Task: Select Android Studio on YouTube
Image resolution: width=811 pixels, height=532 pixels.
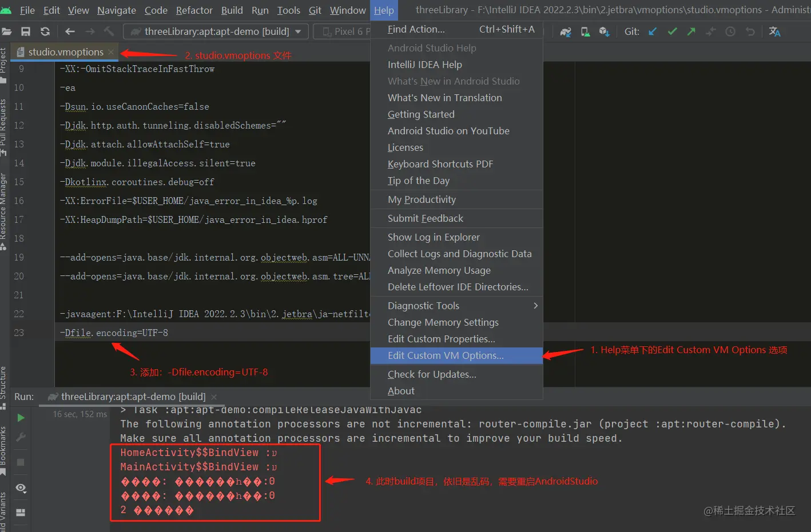Action: pos(456,131)
